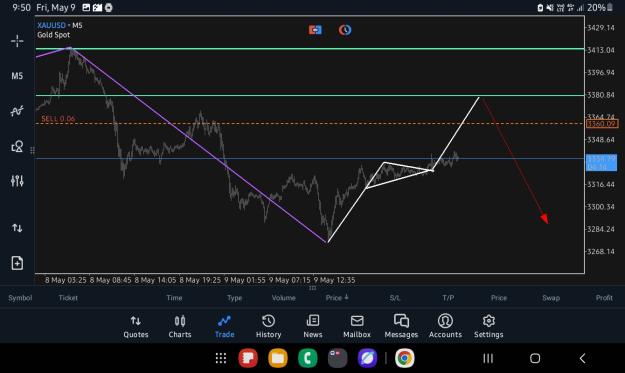The image size is (625, 373).
Task: Open the Mailbox tab
Action: tap(357, 327)
